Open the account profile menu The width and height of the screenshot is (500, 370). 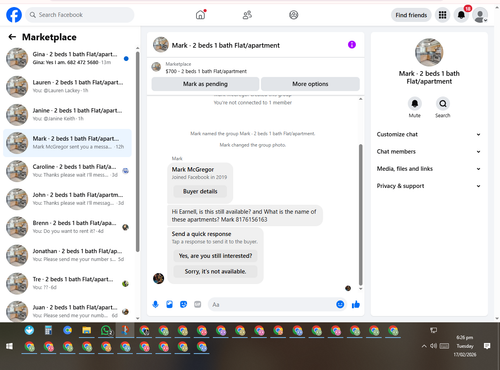[480, 15]
